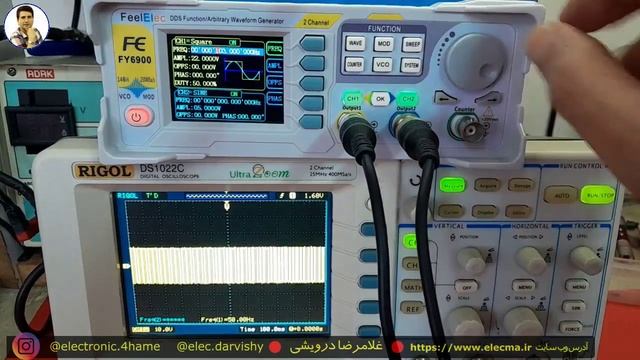The image size is (640, 360).
Task: Toggle CH2 output on the generator
Action: tap(408, 99)
